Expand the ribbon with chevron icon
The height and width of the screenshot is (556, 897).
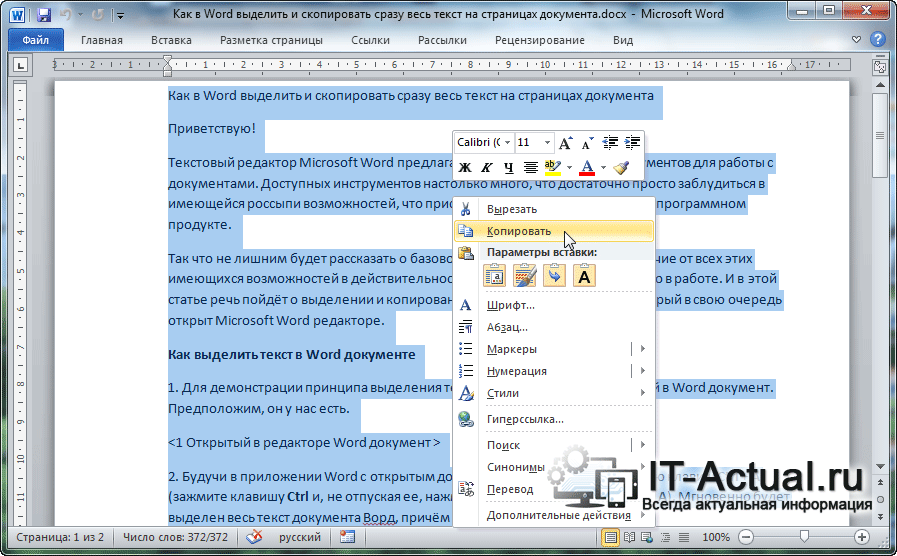click(856, 39)
